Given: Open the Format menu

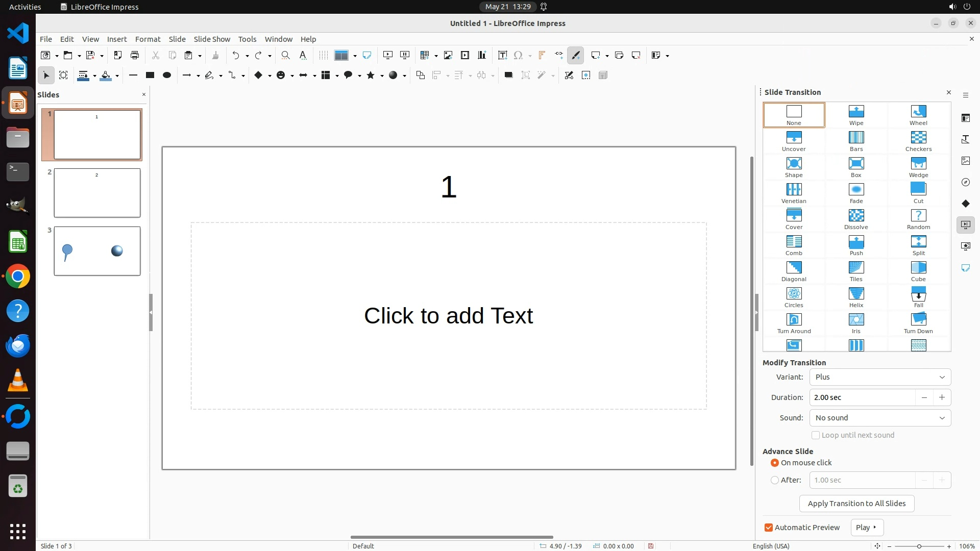Looking at the screenshot, I should click(148, 39).
